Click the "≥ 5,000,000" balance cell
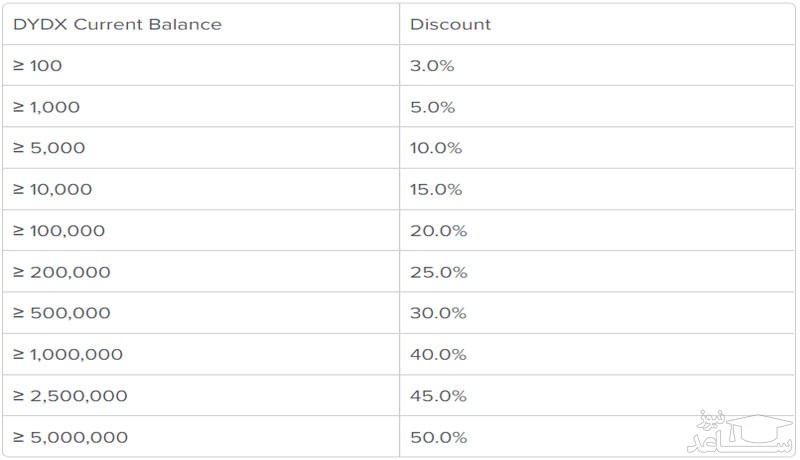 pyautogui.click(x=70, y=437)
